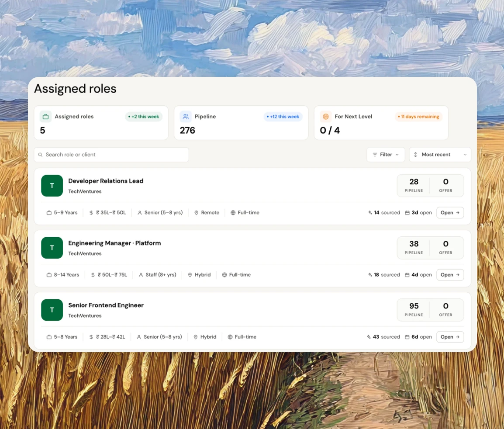This screenshot has width=504, height=429.
Task: Select the Pipeline 276 stat card
Action: tap(241, 123)
